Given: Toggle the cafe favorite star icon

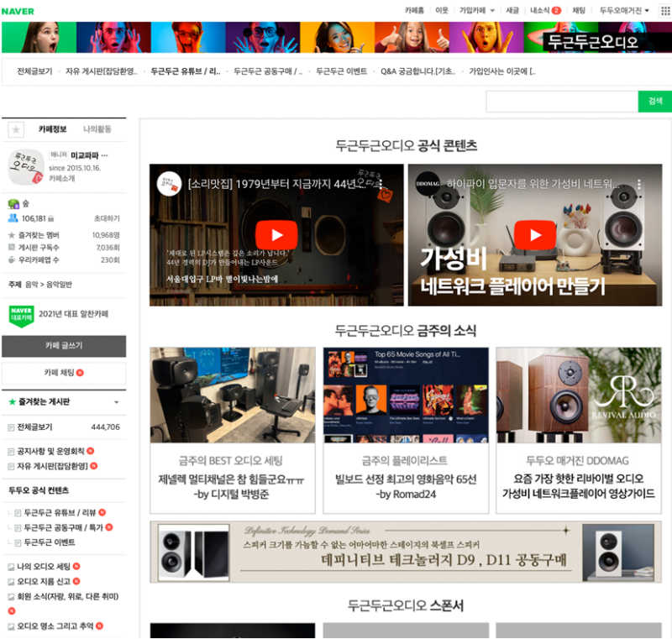Looking at the screenshot, I should 16,129.
